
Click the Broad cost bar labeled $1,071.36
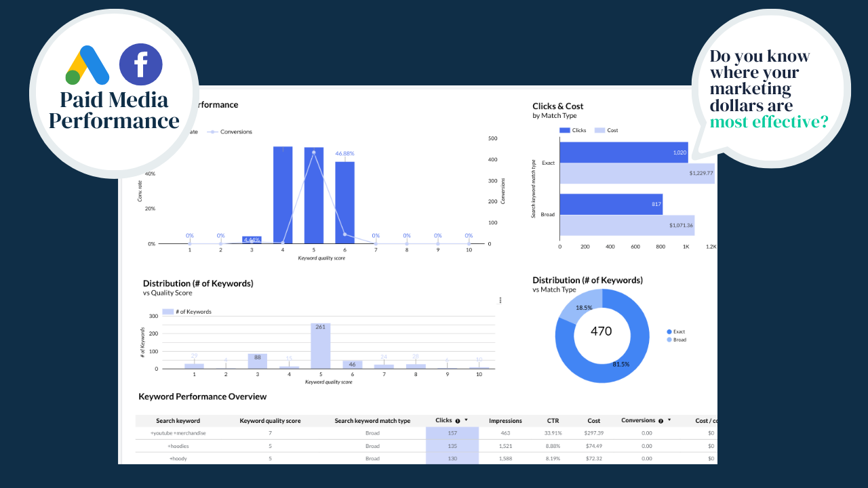627,225
